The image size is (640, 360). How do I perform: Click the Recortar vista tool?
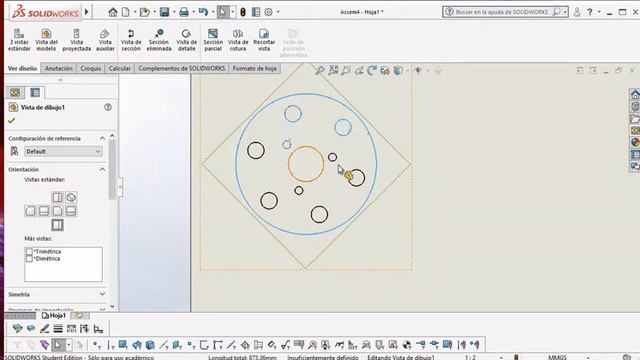[264, 40]
